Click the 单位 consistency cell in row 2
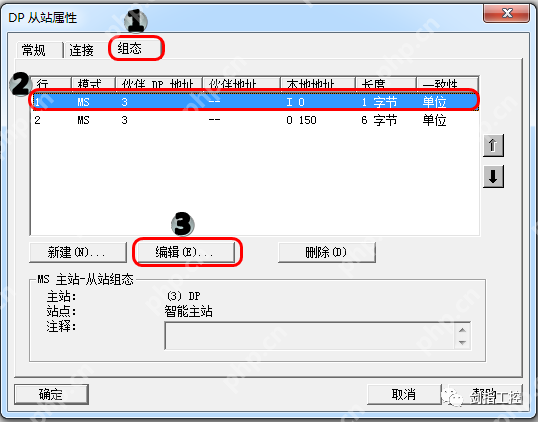538x422 pixels. 434,120
